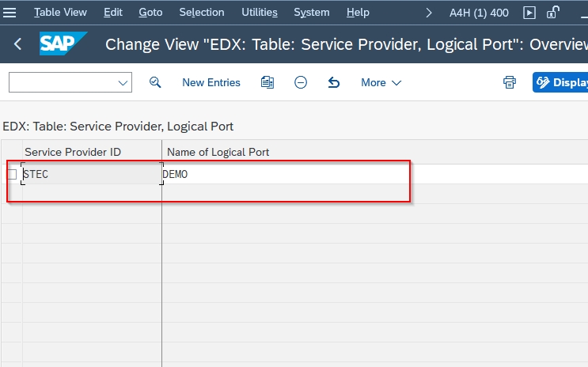This screenshot has width=588, height=367.
Task: Click the Copy As document icon
Action: point(267,82)
